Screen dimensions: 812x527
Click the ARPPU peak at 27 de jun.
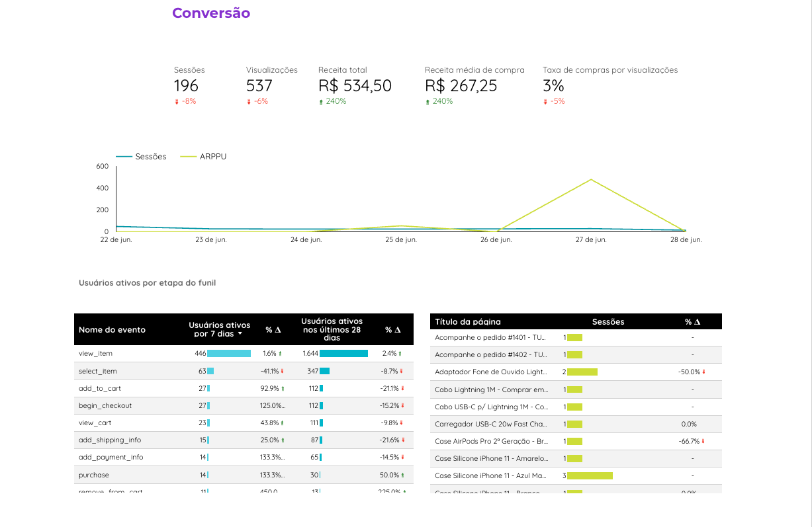pyautogui.click(x=590, y=179)
